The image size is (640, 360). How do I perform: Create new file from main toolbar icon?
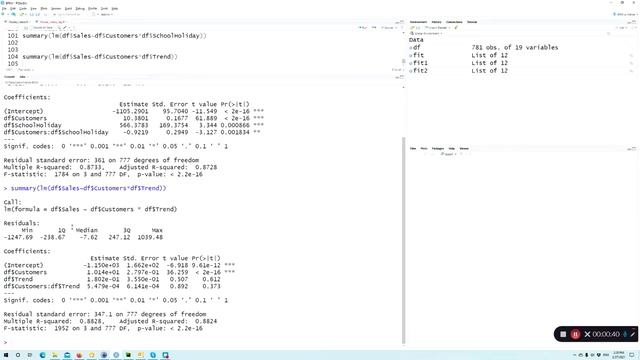(x=3, y=14)
